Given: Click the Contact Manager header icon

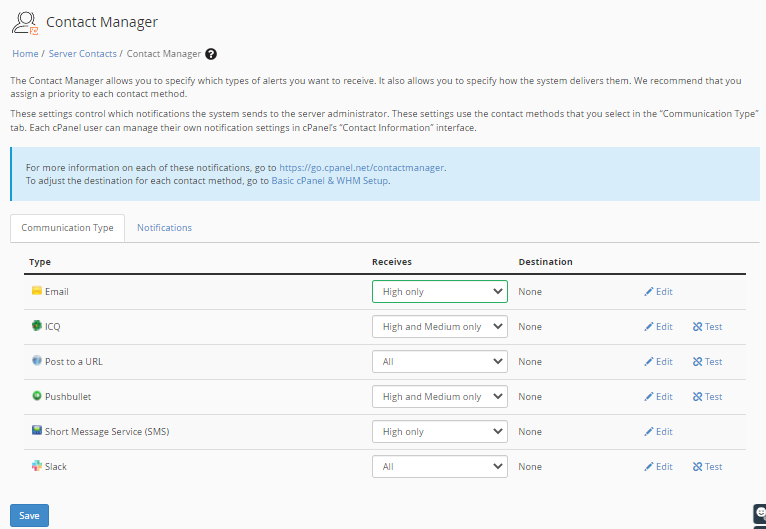Looking at the screenshot, I should click(24, 22).
